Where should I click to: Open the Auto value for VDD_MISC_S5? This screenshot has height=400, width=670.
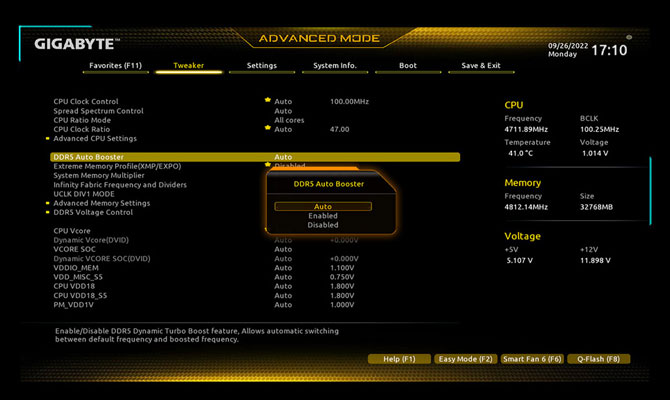coord(283,277)
